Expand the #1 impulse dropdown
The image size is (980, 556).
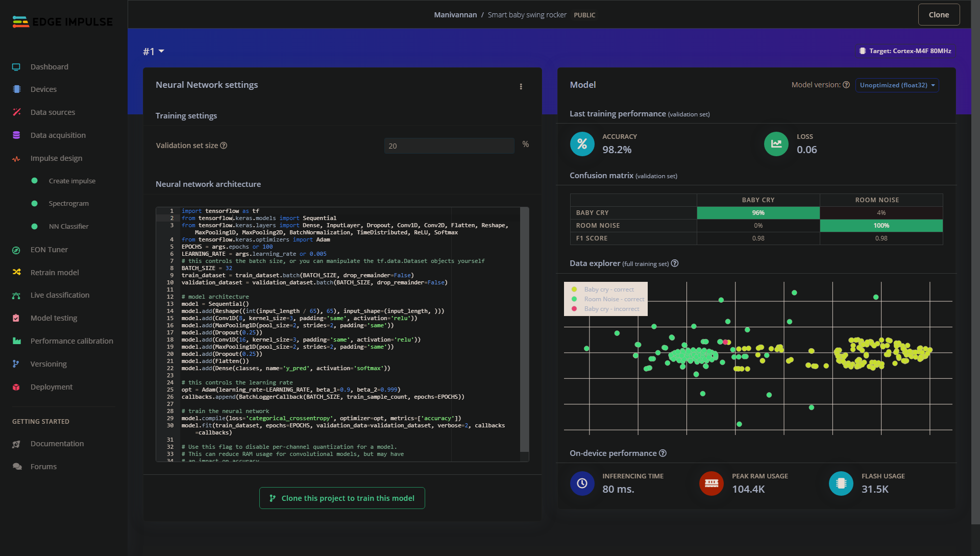[x=154, y=52]
